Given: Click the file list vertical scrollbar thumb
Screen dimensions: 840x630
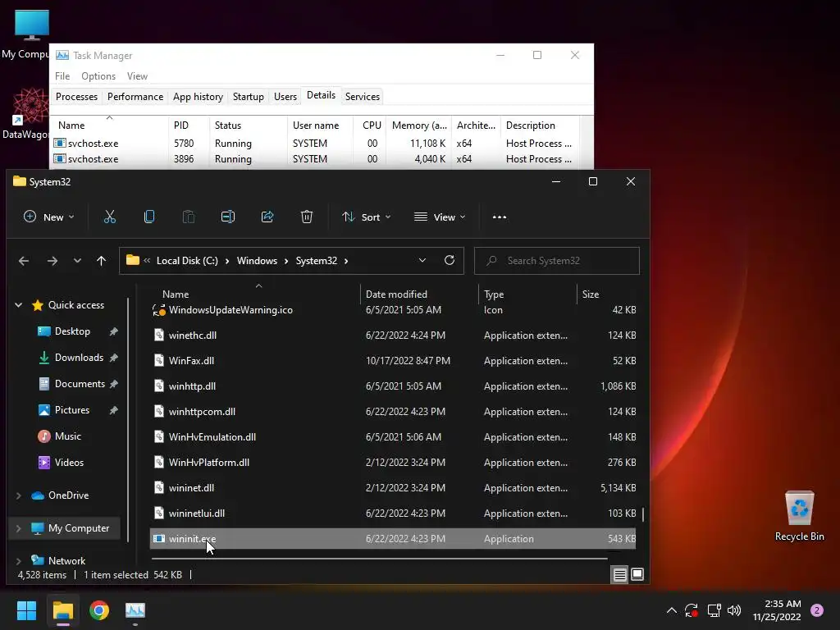Looking at the screenshot, I should pos(643,514).
